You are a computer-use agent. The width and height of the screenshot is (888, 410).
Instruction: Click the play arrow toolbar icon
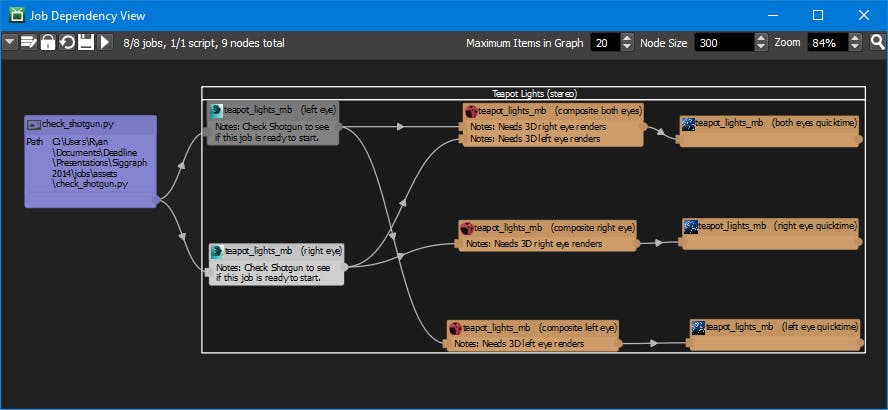(105, 42)
